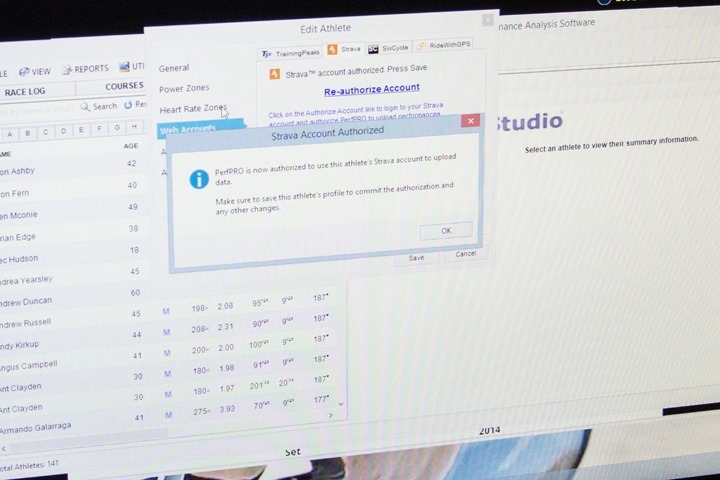The height and width of the screenshot is (480, 720).
Task: Click the VIEW menu icon
Action: pyautogui.click(x=24, y=72)
